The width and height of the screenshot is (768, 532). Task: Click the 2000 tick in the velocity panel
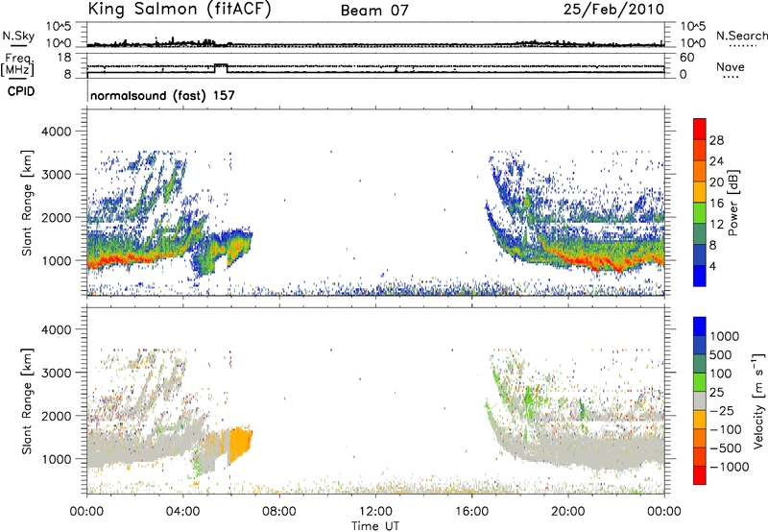pyautogui.click(x=57, y=416)
